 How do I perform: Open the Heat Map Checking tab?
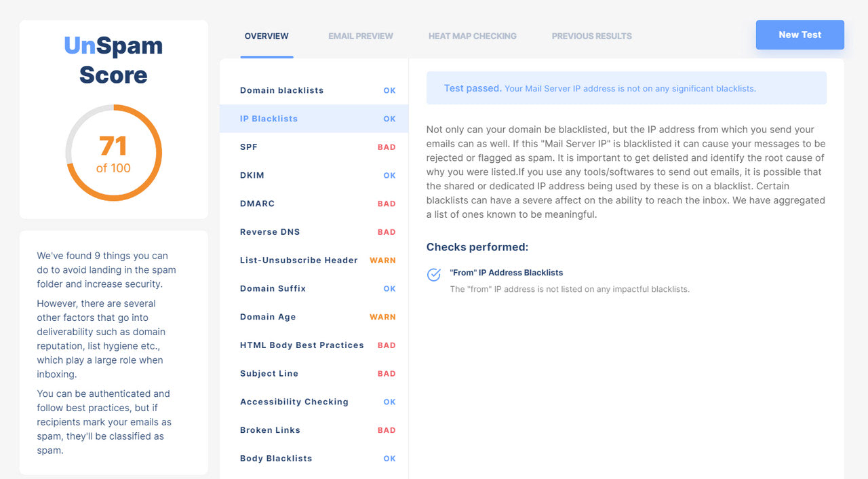click(473, 36)
